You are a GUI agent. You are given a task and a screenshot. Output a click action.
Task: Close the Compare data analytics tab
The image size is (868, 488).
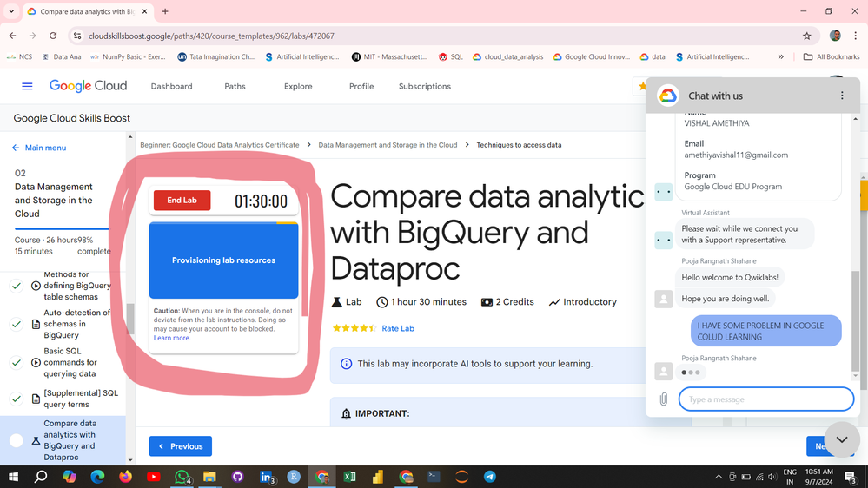(145, 11)
